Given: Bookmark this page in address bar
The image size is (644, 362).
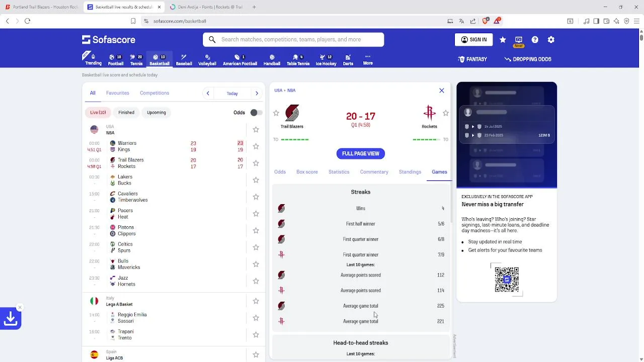Looking at the screenshot, I should [133, 21].
